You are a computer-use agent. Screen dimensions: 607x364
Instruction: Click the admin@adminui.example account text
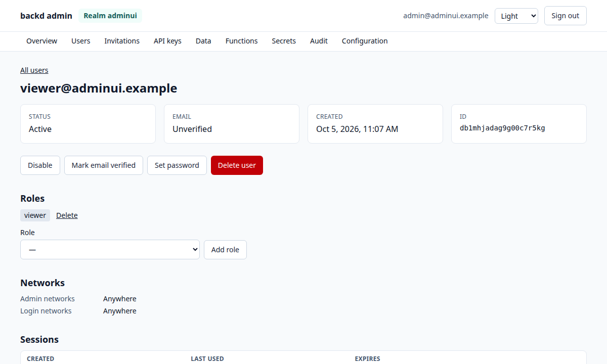446,16
